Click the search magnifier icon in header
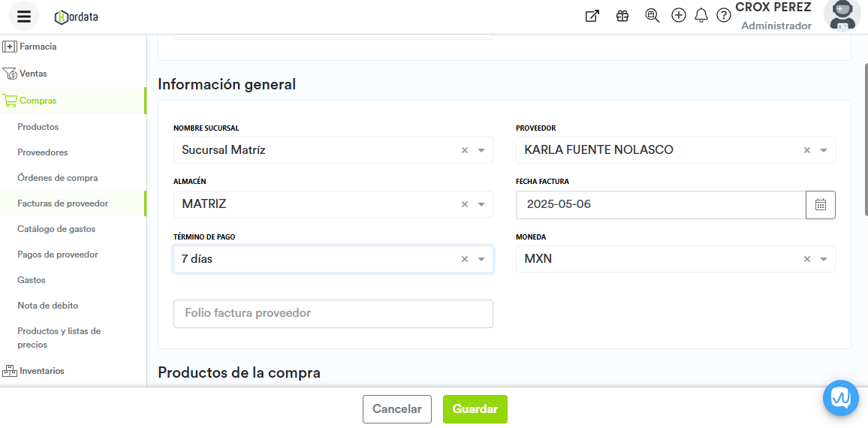 (652, 16)
